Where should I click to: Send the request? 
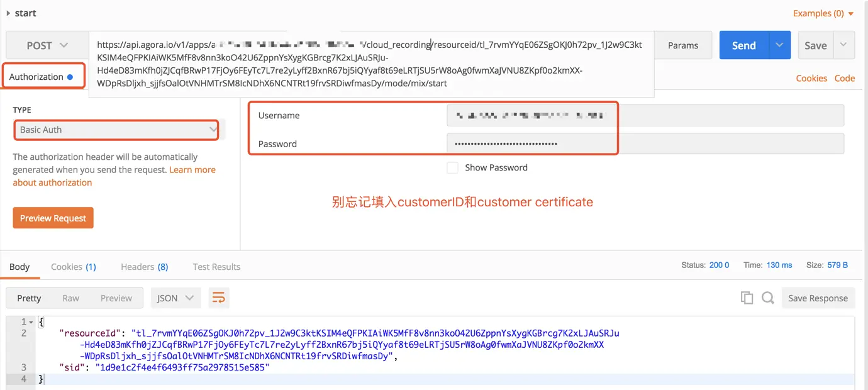click(x=743, y=45)
